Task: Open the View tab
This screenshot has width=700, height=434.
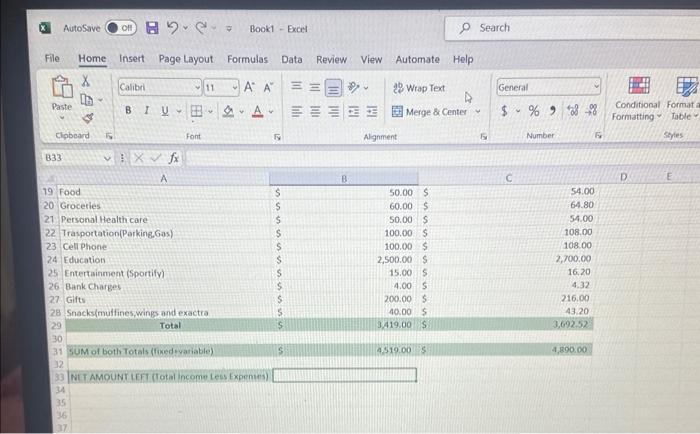Action: (371, 59)
